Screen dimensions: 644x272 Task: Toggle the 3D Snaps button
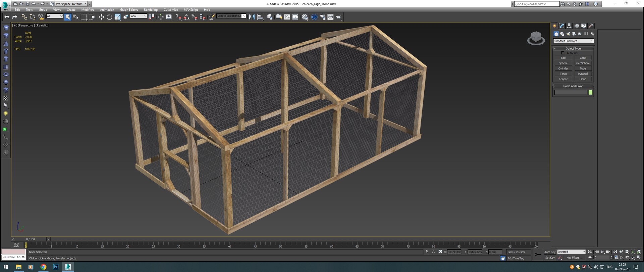(x=178, y=17)
